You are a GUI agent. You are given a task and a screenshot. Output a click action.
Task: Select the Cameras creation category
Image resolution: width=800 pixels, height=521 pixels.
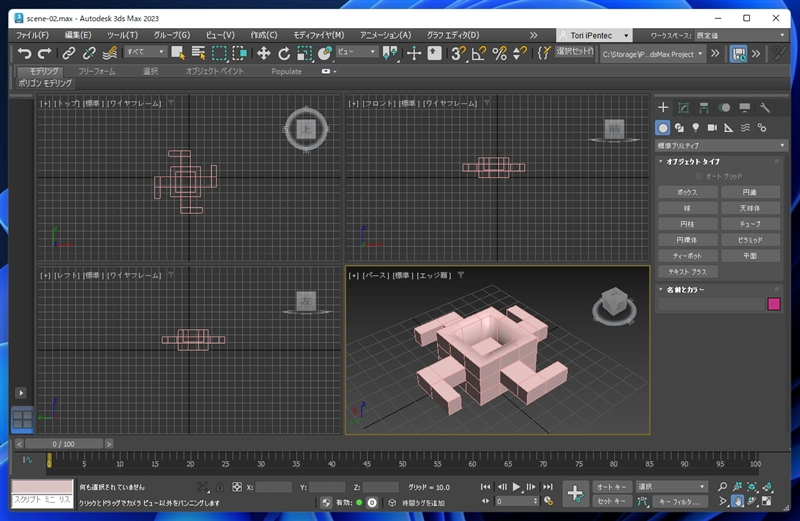pyautogui.click(x=712, y=128)
